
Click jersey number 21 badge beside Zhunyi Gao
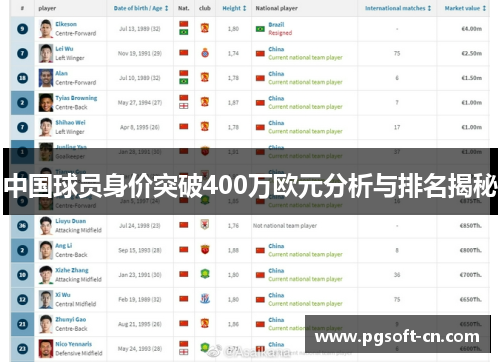point(22,324)
